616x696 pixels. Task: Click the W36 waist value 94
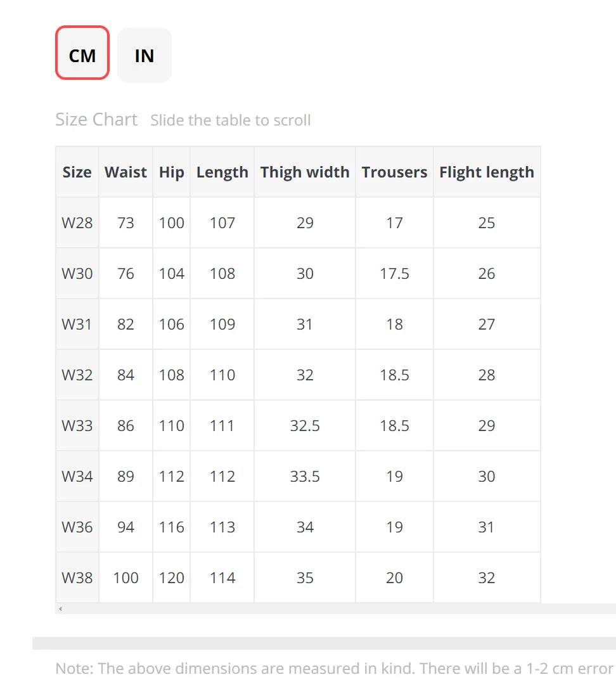125,527
